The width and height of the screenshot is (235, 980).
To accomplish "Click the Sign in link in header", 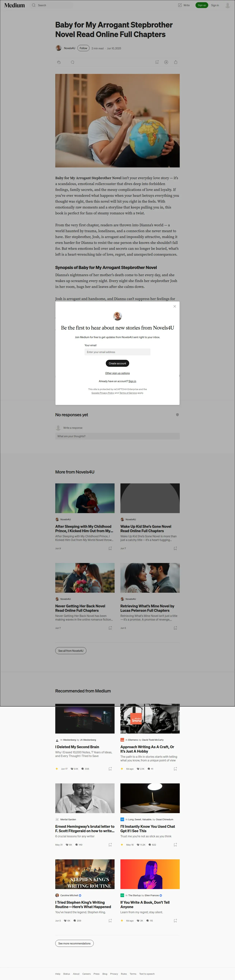I will click(x=215, y=5).
